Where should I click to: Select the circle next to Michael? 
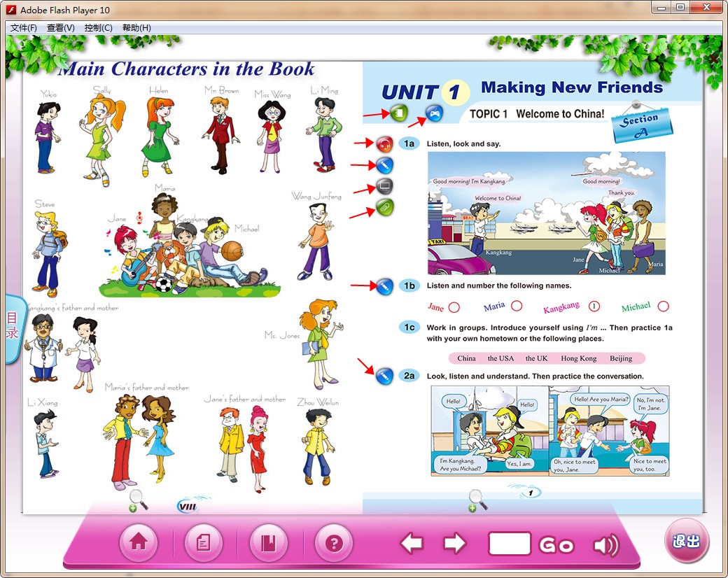coord(664,306)
